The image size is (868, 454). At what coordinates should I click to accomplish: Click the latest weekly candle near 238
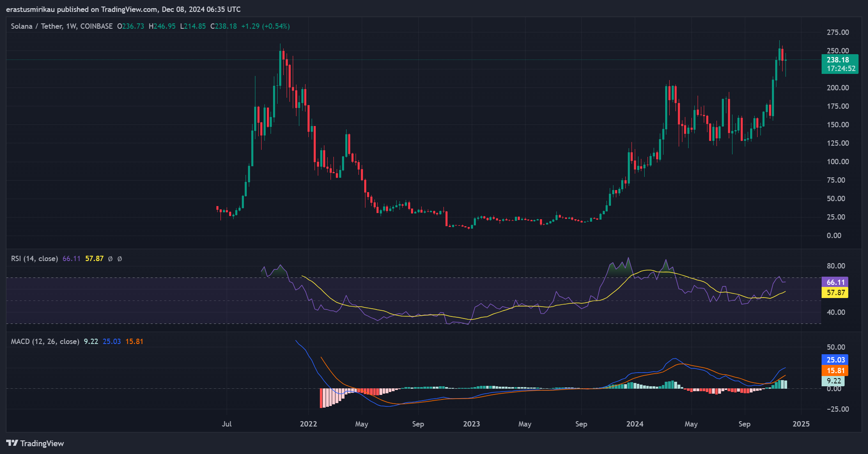pyautogui.click(x=785, y=61)
